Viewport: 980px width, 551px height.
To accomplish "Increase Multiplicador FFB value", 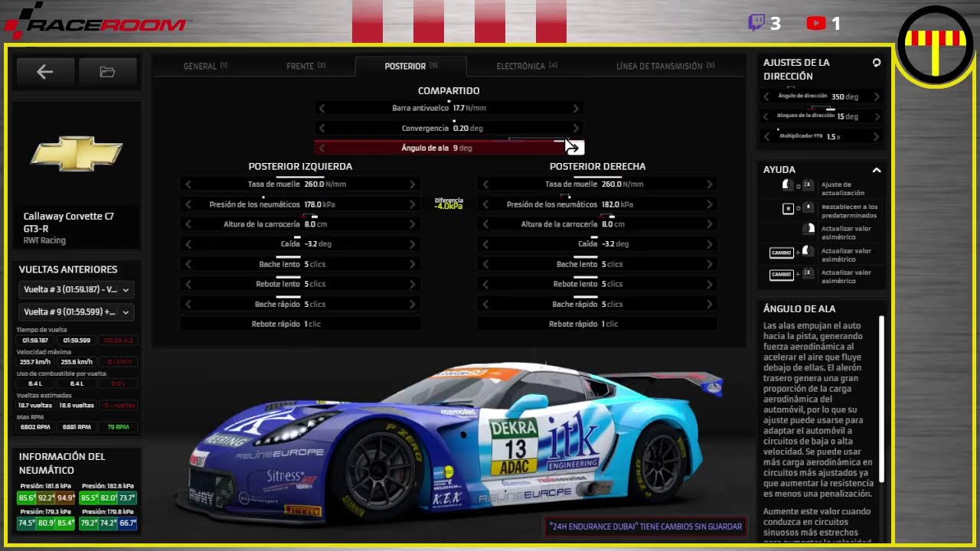I will tap(877, 136).
